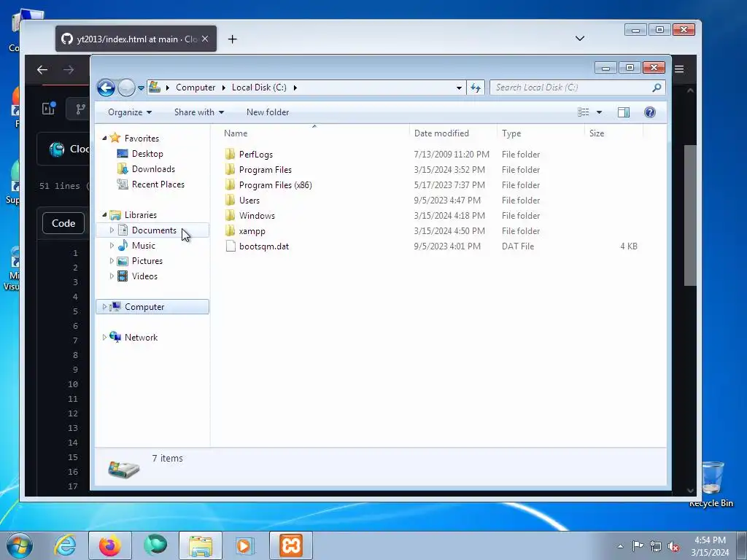Open a new browser tab

click(233, 39)
